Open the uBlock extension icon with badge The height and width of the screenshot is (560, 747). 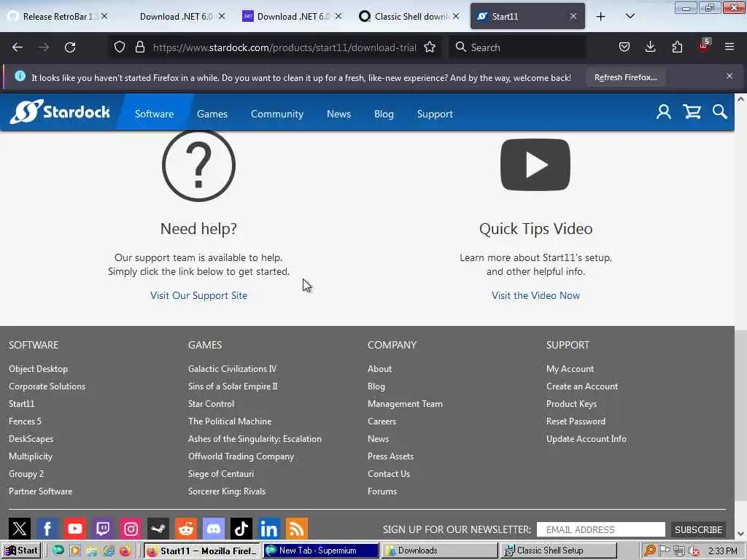[704, 46]
